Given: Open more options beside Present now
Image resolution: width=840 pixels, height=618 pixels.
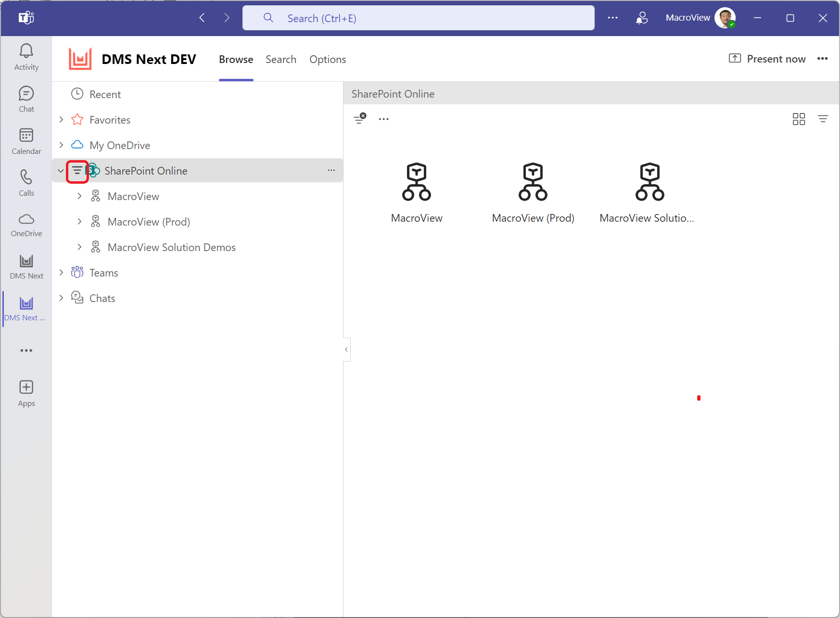Looking at the screenshot, I should point(822,59).
